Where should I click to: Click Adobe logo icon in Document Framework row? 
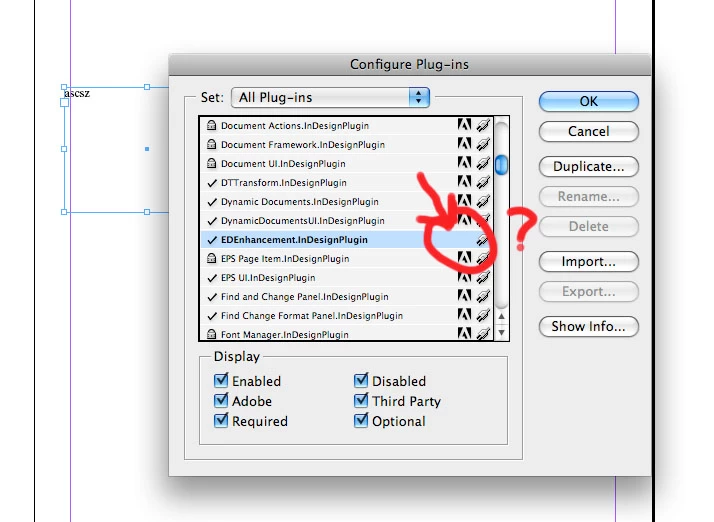coord(464,143)
